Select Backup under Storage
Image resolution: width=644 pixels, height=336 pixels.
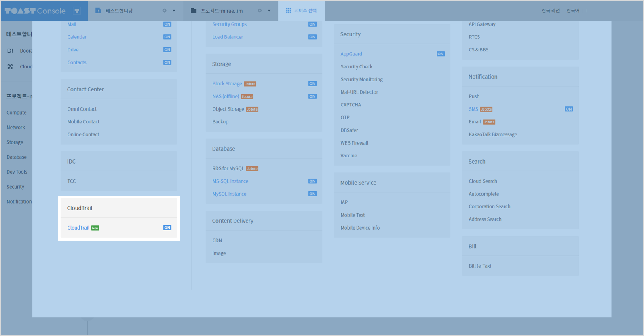point(220,122)
